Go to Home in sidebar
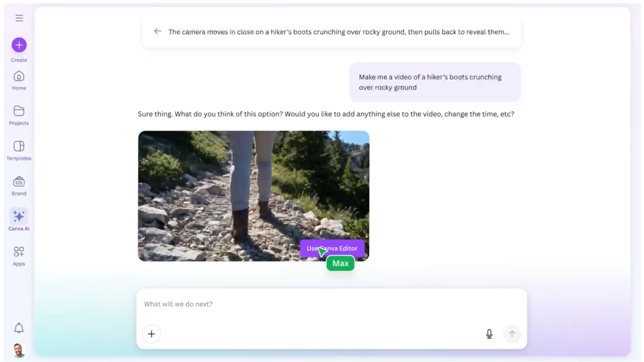The width and height of the screenshot is (644, 362). click(19, 80)
